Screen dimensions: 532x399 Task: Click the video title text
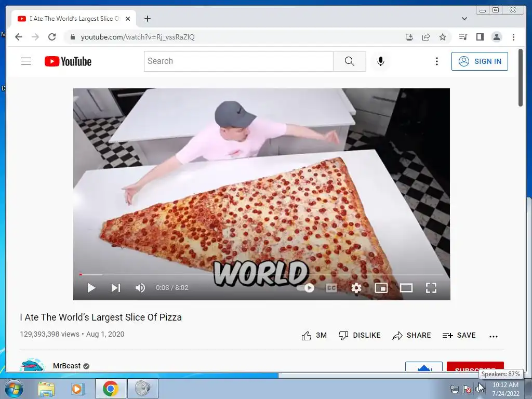point(101,317)
